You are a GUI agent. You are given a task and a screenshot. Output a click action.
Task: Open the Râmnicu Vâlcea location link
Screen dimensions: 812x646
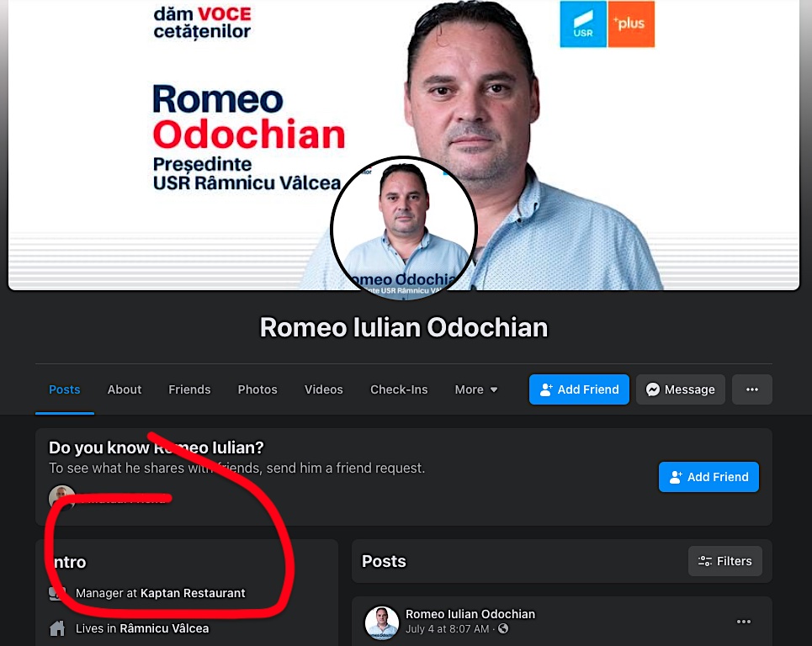point(164,628)
